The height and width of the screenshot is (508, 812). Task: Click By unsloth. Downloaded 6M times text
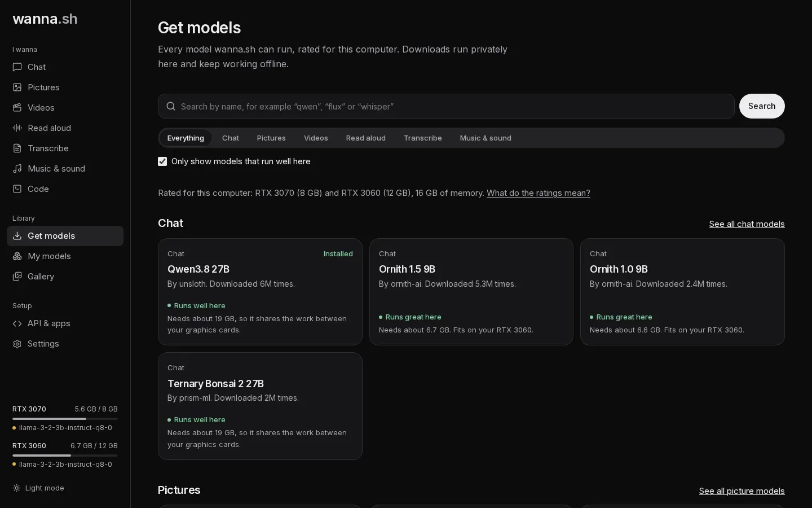(x=231, y=284)
